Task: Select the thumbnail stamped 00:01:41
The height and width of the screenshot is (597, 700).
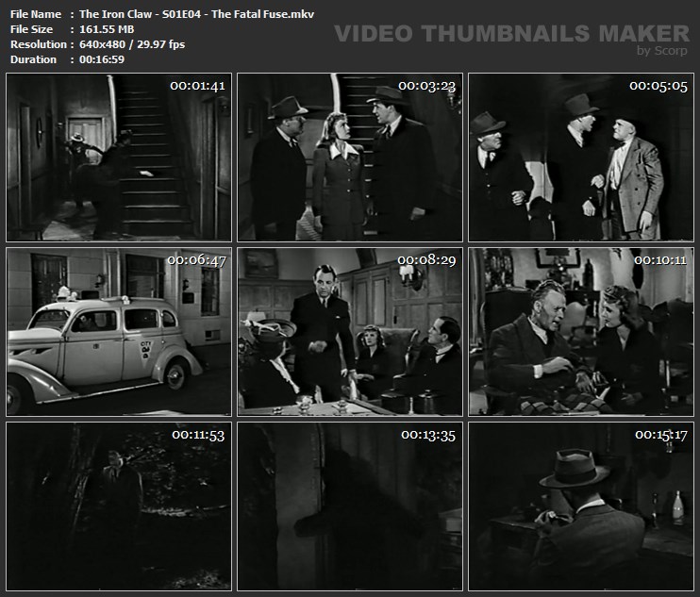Action: click(x=119, y=158)
